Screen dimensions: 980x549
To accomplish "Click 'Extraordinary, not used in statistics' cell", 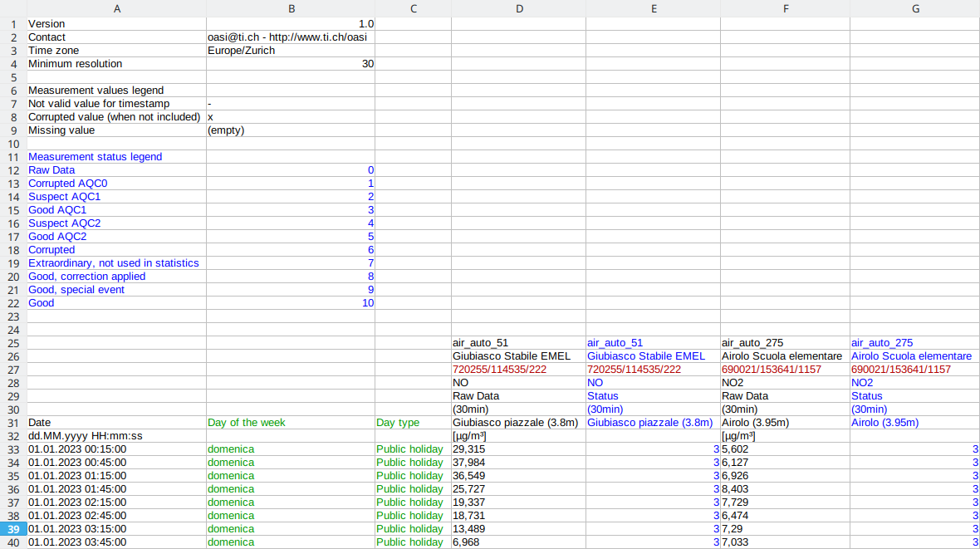I will (x=116, y=262).
